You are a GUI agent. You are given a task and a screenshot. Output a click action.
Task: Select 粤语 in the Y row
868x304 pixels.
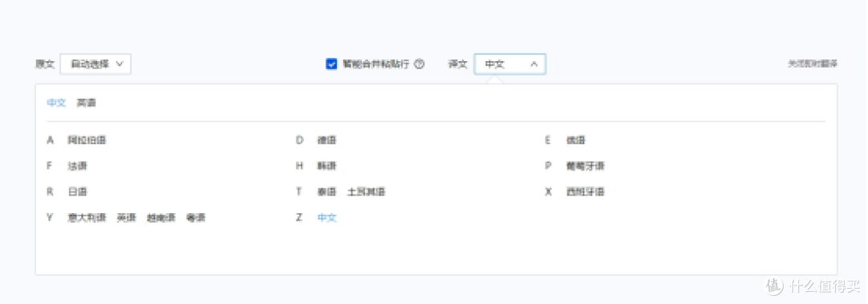pos(196,218)
